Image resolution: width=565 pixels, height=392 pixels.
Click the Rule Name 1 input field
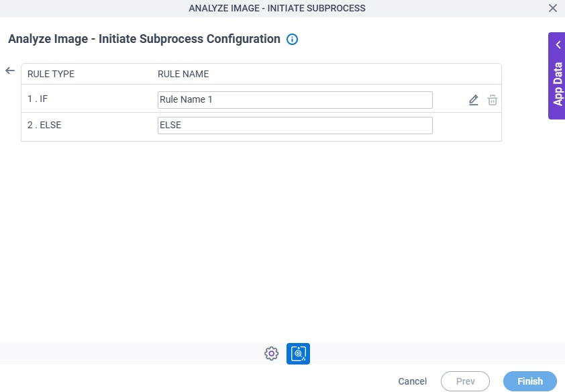click(295, 100)
